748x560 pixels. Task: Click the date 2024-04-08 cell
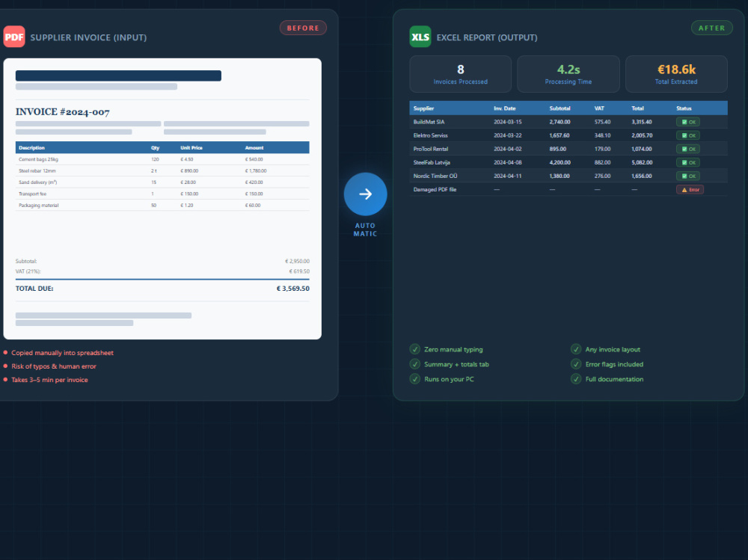click(x=508, y=163)
